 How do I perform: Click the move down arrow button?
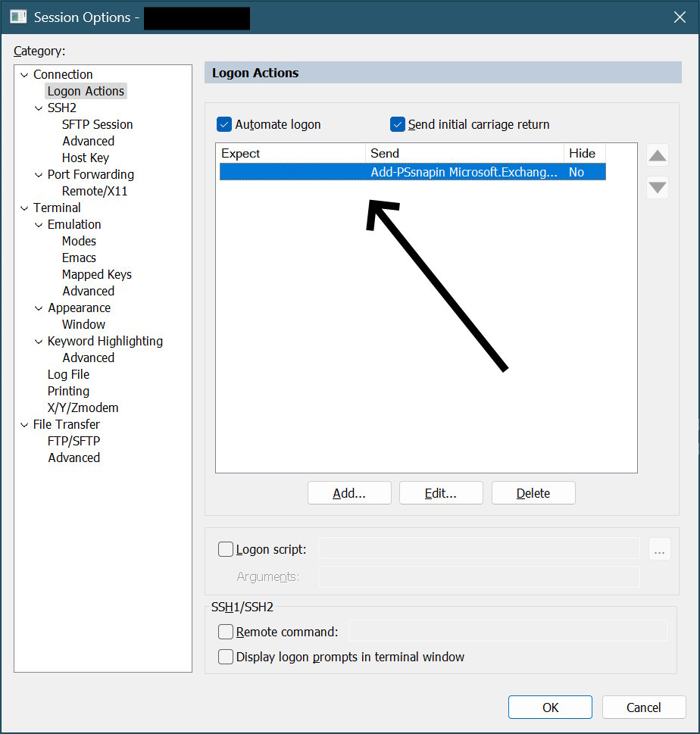coord(658,187)
